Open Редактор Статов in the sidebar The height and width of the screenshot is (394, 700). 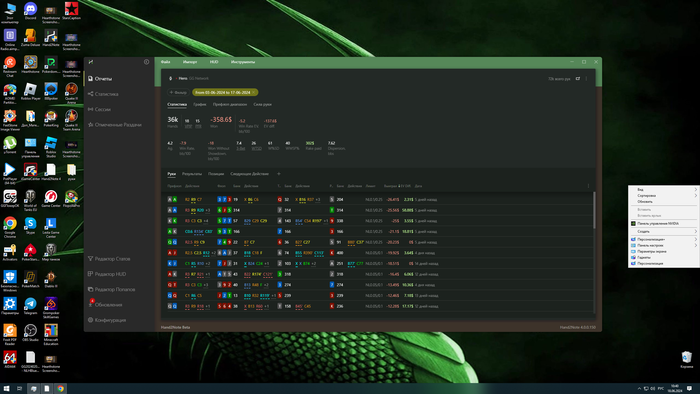[109, 259]
